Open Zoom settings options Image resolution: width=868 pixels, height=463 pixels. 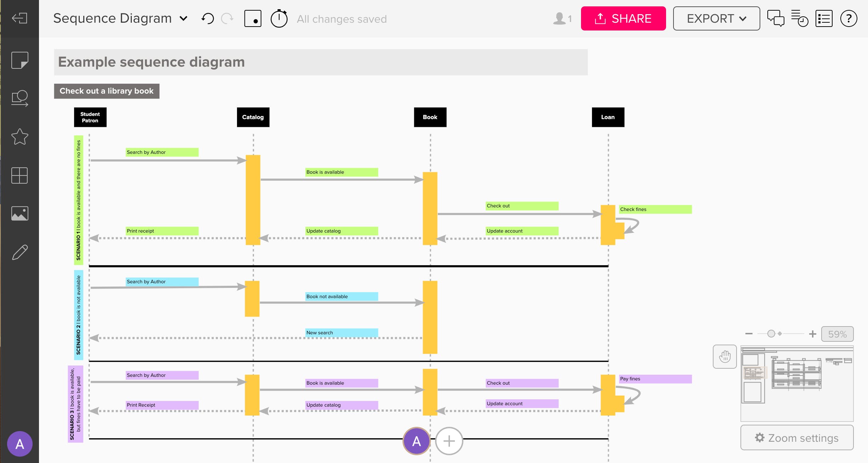coord(797,438)
